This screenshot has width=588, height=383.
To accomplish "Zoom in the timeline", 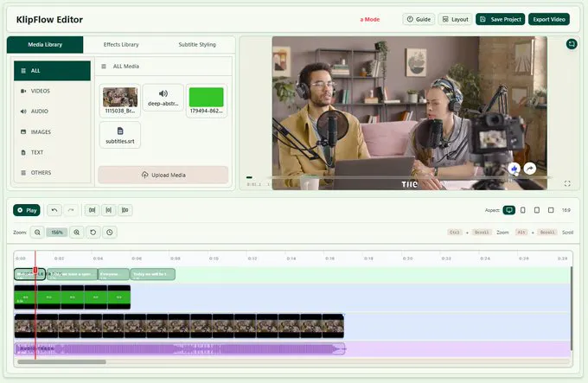I will click(x=76, y=233).
